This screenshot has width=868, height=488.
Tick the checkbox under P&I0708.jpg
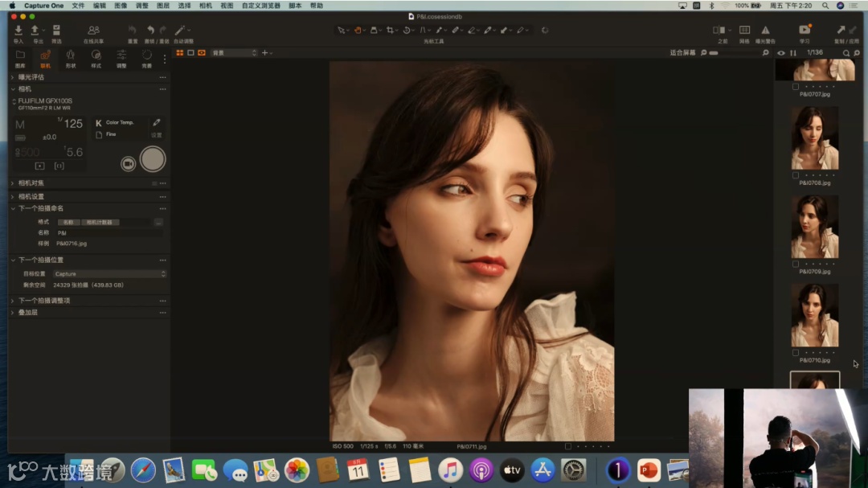pyautogui.click(x=796, y=175)
